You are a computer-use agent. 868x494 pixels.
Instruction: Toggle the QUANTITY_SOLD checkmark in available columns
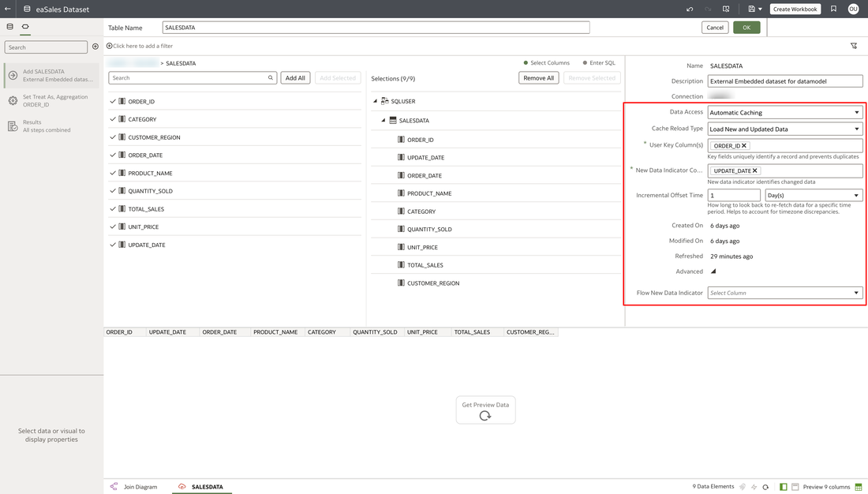(113, 191)
